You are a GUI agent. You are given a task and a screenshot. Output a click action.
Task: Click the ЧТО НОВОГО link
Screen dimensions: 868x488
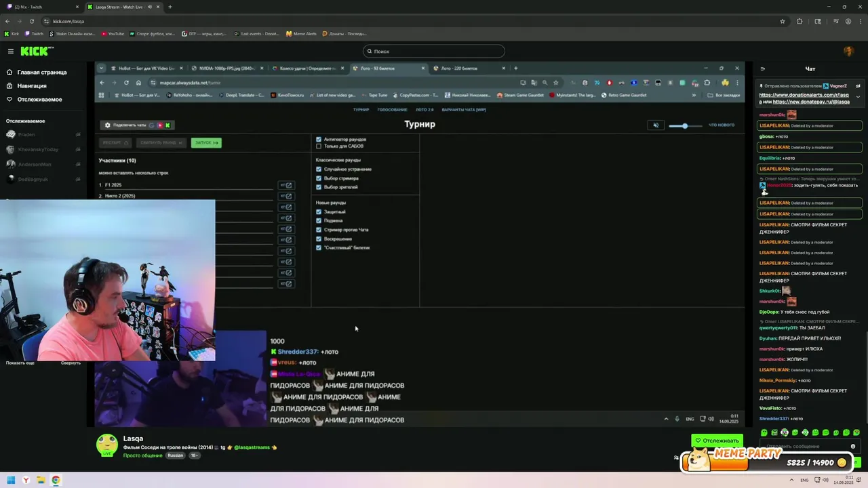point(722,125)
